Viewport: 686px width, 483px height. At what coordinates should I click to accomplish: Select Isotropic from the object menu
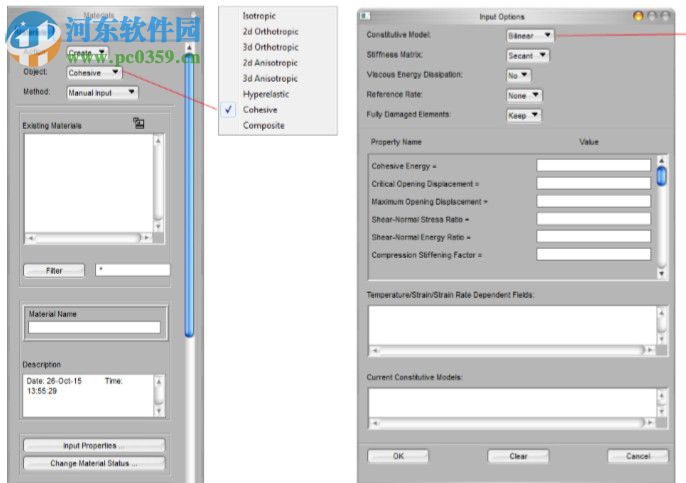pos(259,16)
